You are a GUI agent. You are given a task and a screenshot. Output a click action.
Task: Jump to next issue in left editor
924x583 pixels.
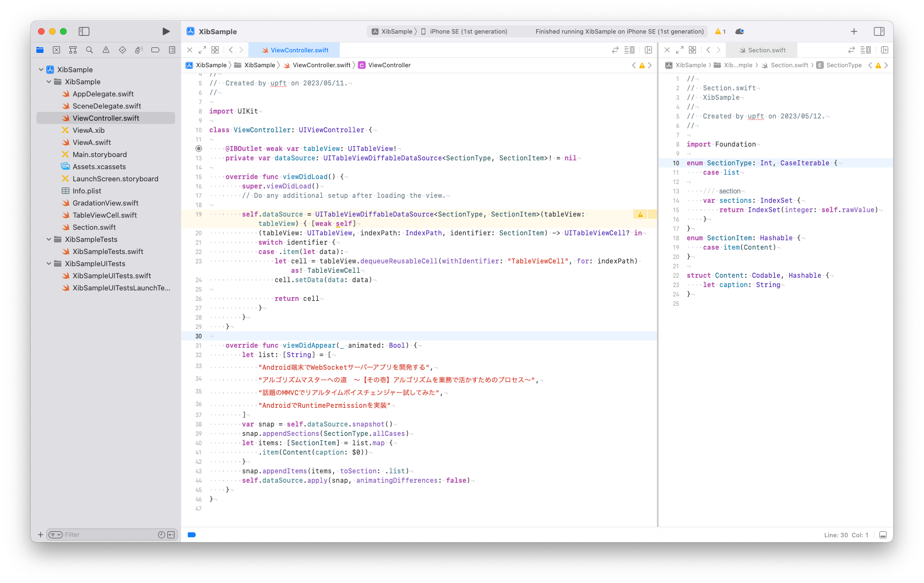pos(650,65)
